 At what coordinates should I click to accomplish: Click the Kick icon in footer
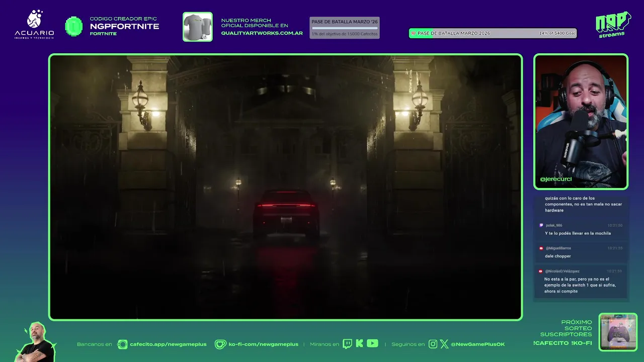tap(359, 343)
